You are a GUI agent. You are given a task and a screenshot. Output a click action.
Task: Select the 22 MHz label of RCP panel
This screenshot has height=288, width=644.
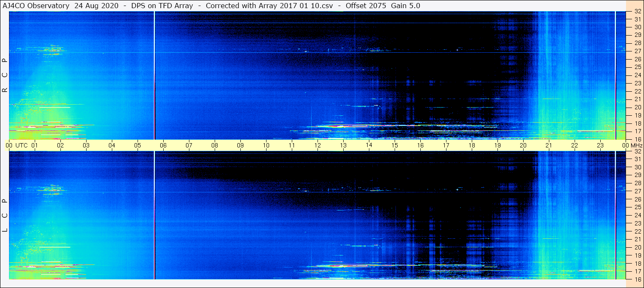[x=638, y=91]
